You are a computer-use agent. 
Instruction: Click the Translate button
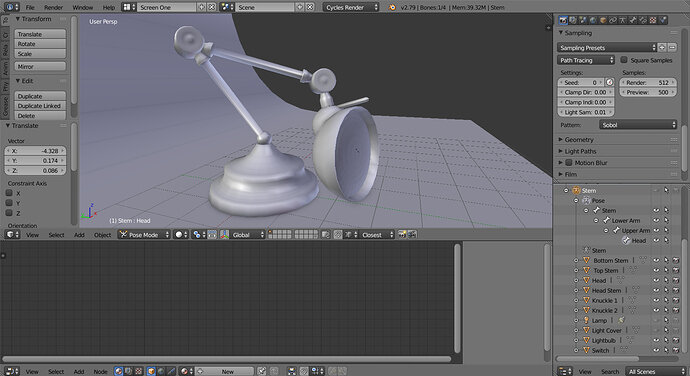pyautogui.click(x=40, y=34)
